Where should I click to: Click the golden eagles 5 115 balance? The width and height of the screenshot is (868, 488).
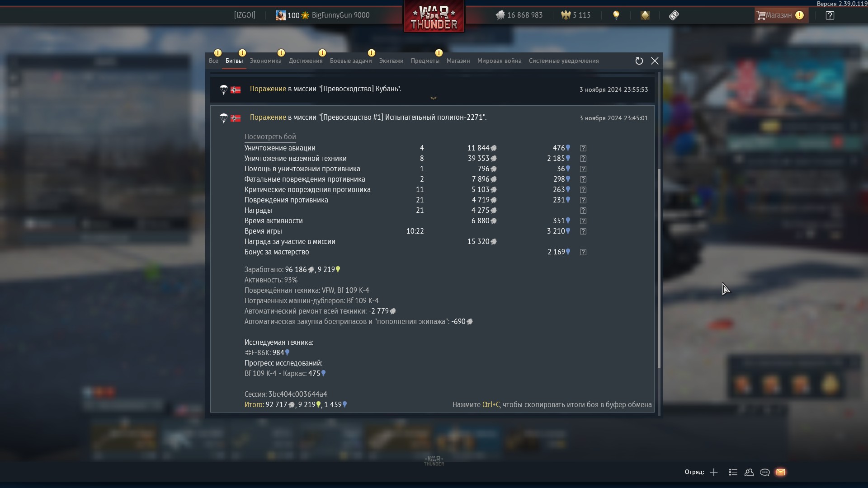576,15
